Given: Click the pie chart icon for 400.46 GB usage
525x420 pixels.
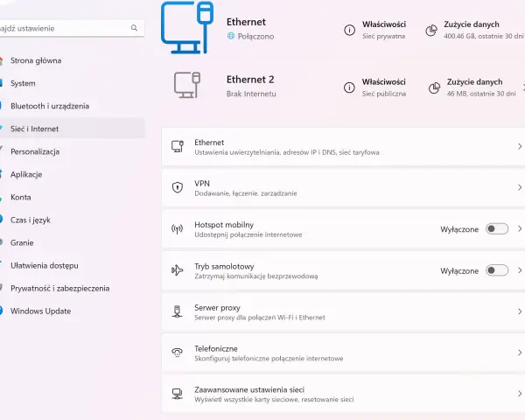Looking at the screenshot, I should coord(431,30).
